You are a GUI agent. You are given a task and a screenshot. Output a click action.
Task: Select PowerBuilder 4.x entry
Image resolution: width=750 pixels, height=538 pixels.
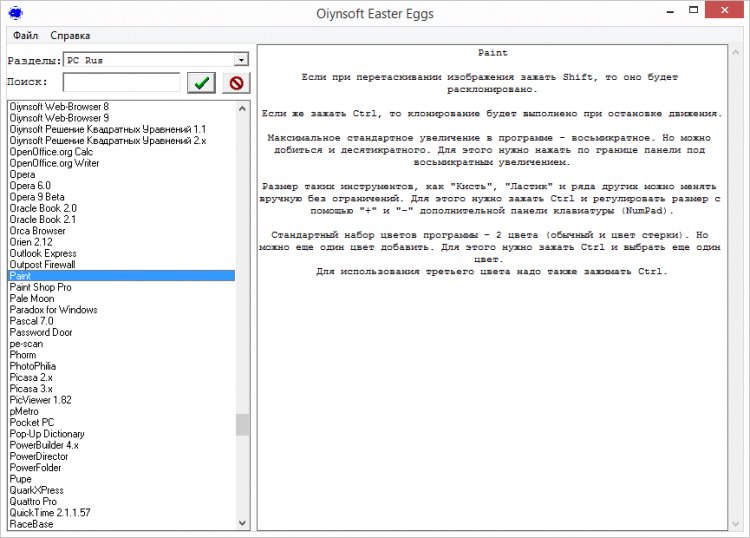pyautogui.click(x=122, y=445)
